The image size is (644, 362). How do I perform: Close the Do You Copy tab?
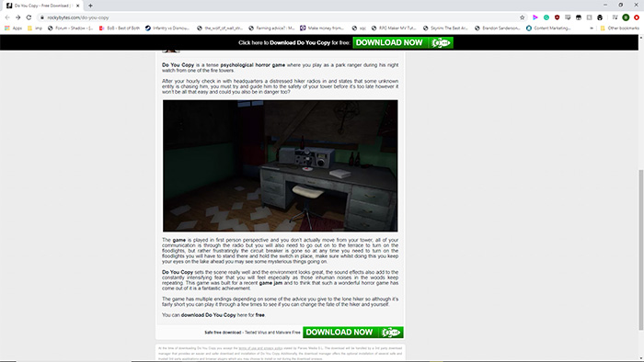(77, 6)
